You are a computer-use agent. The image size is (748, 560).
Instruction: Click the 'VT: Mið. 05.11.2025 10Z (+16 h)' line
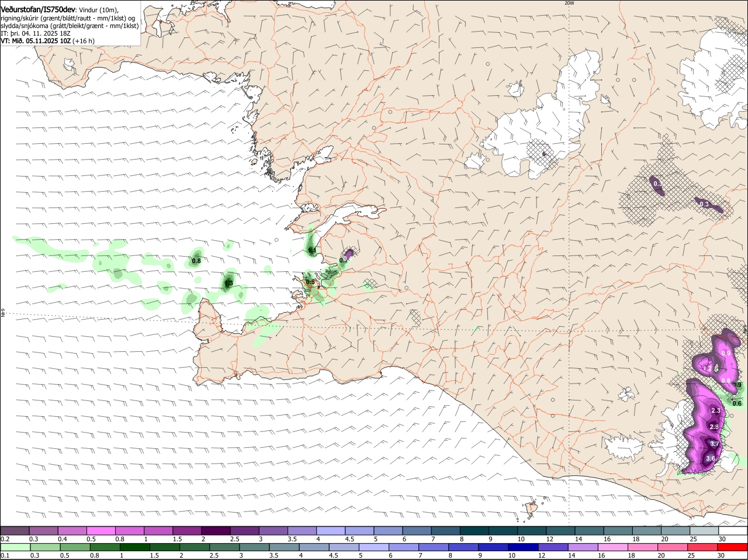(x=48, y=41)
